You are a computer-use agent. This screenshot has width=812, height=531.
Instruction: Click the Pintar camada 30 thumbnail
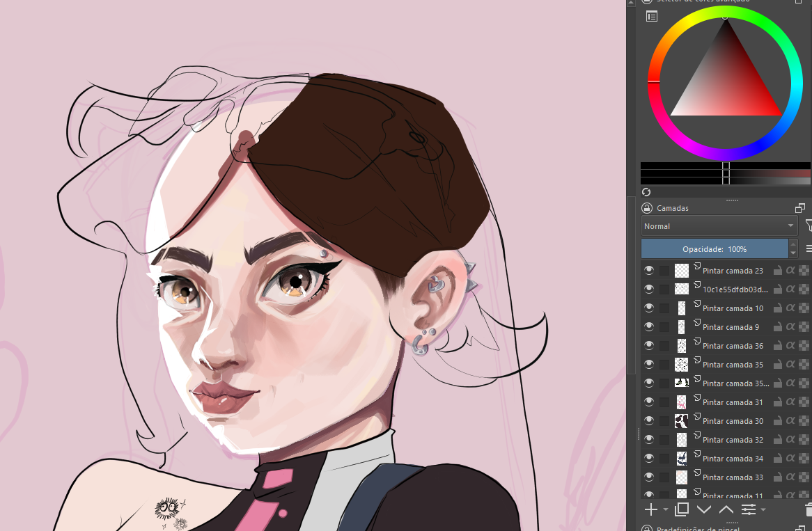click(x=682, y=421)
